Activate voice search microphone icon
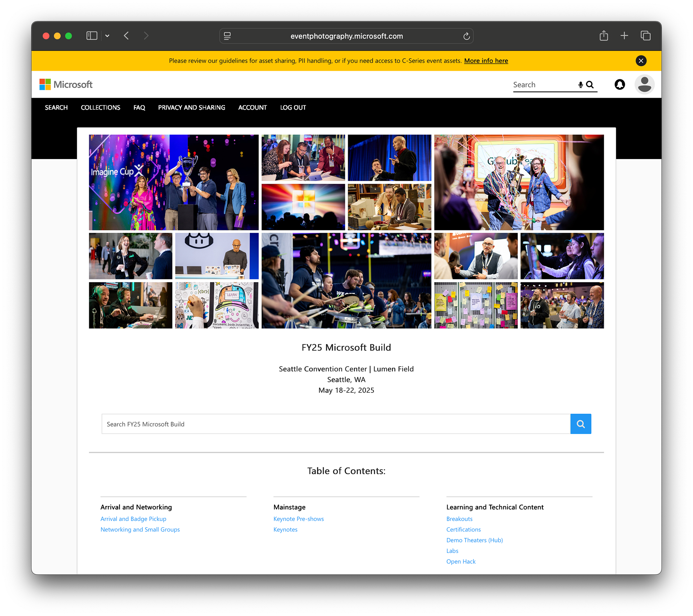Image resolution: width=693 pixels, height=616 pixels. [x=580, y=85]
